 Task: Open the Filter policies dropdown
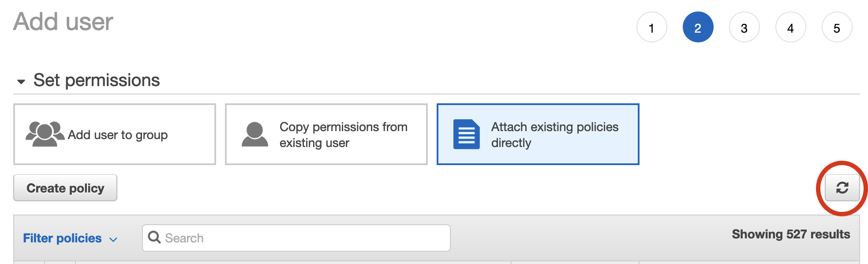tap(62, 238)
